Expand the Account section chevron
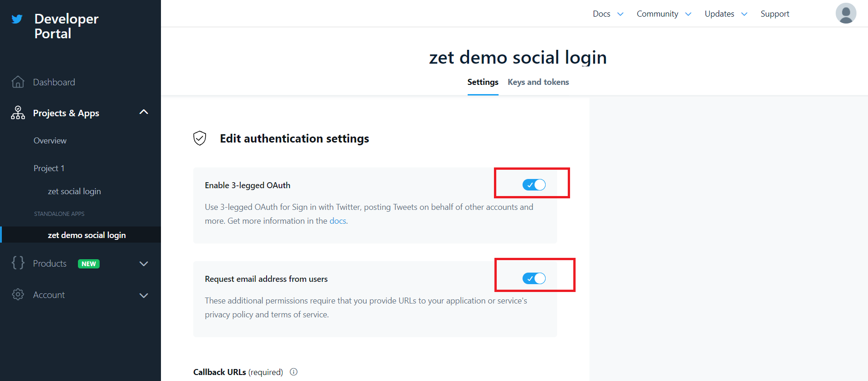Image resolution: width=868 pixels, height=381 pixels. tap(144, 295)
